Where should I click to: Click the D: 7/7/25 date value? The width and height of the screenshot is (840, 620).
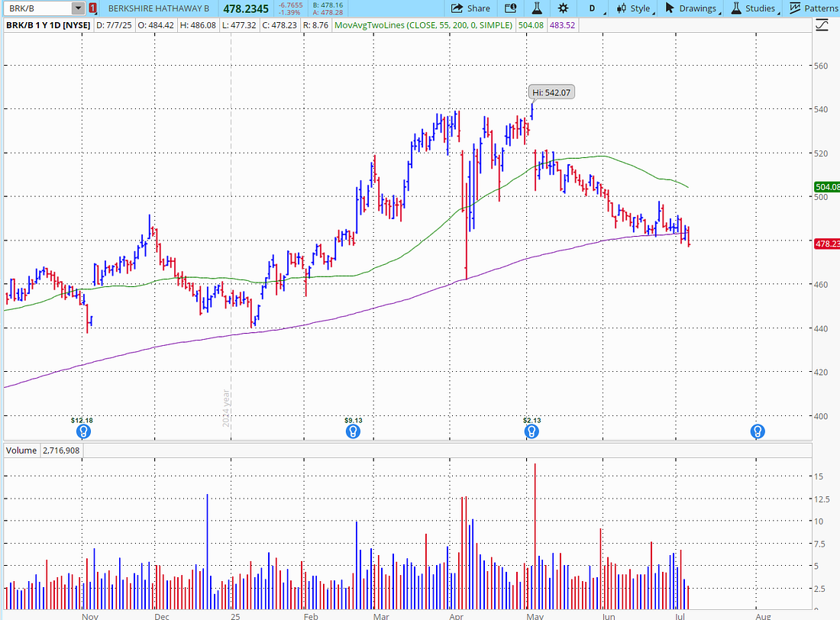114,25
